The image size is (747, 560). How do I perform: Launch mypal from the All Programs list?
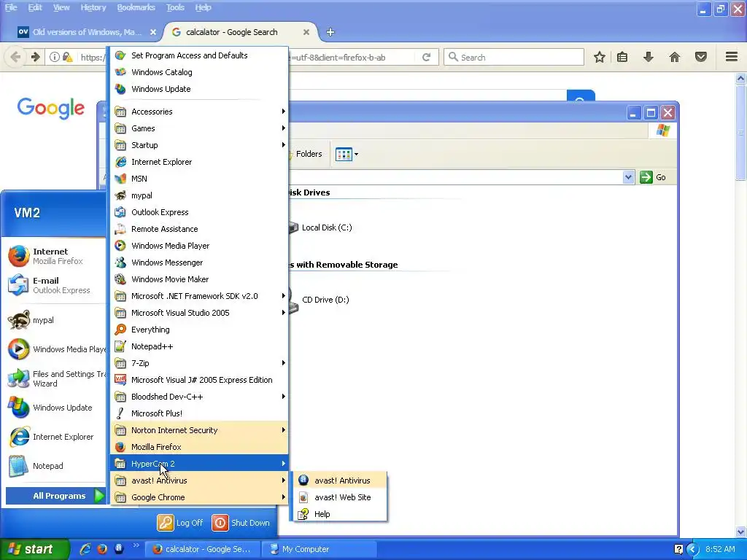[x=199, y=195]
